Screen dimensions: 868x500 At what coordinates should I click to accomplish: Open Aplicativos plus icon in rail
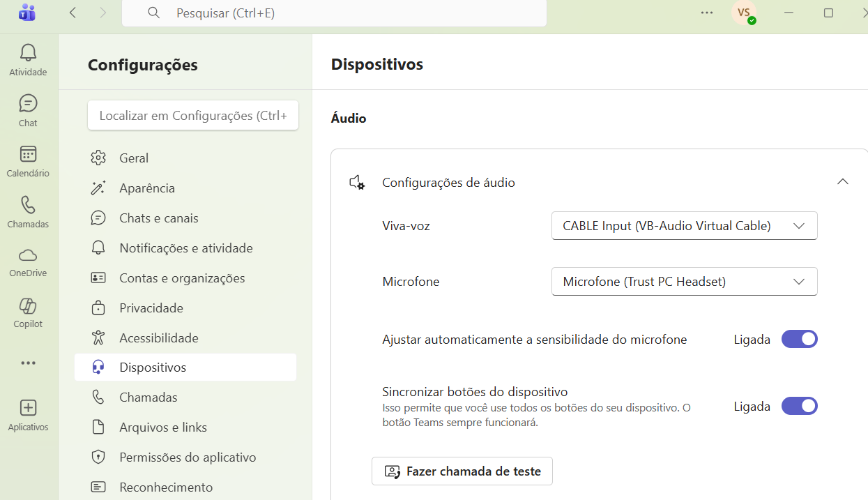(x=28, y=415)
